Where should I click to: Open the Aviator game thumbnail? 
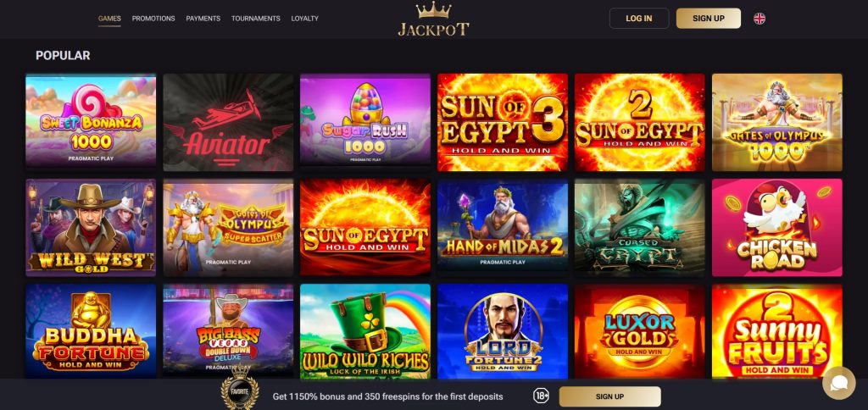228,122
